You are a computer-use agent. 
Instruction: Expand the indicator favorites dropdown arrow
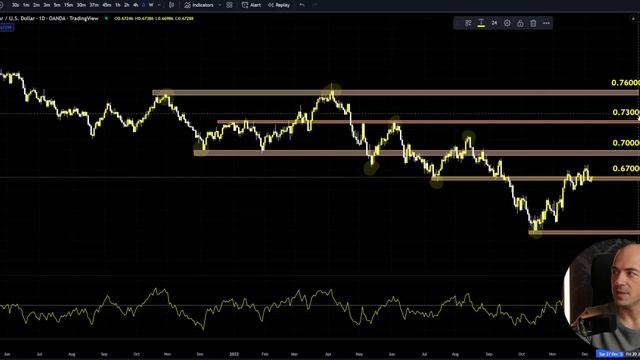click(x=220, y=5)
